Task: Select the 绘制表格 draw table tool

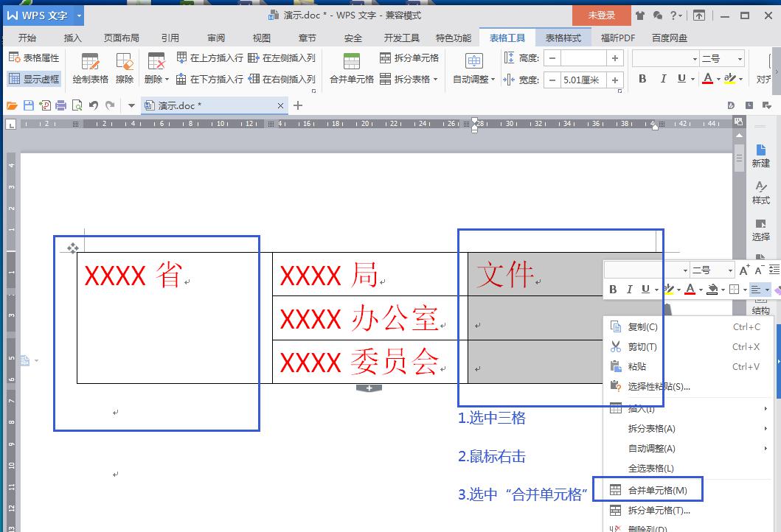Action: pos(90,69)
